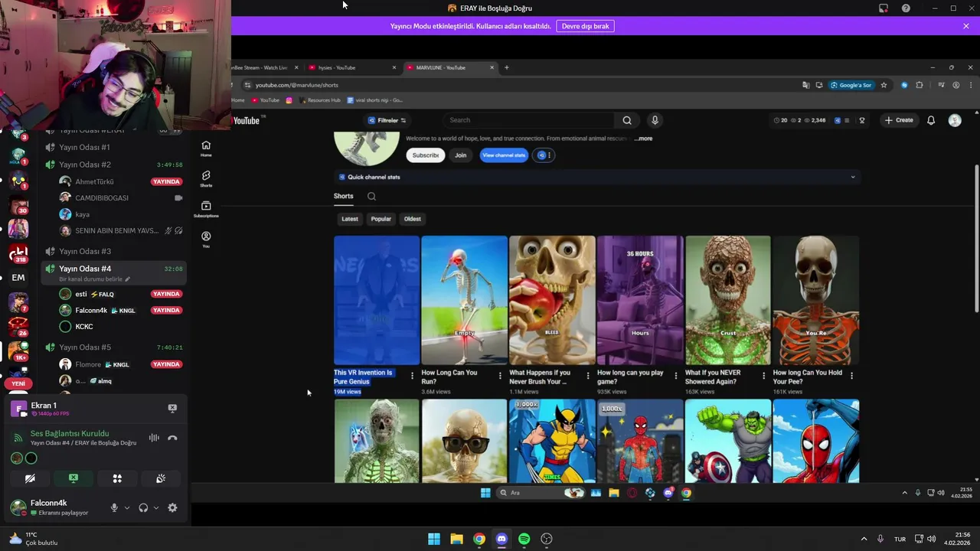Open the You sidebar section
Viewport: 980px width, 551px height.
[x=206, y=240]
